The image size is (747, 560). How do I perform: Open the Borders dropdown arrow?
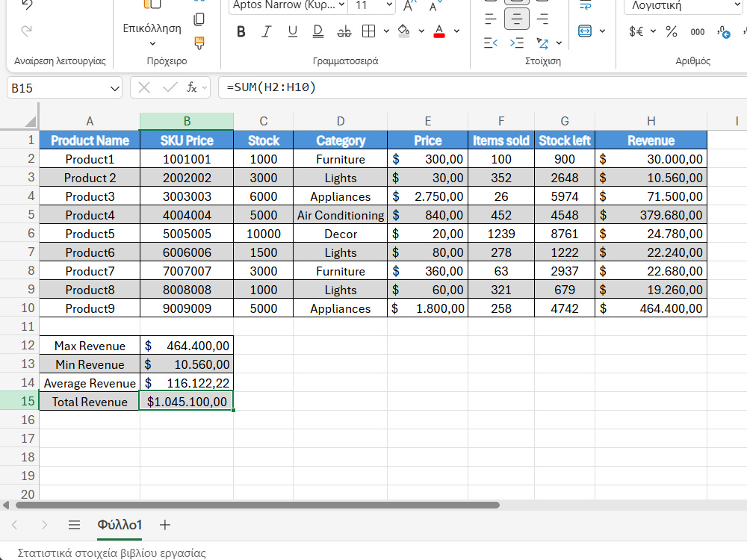pyautogui.click(x=386, y=31)
